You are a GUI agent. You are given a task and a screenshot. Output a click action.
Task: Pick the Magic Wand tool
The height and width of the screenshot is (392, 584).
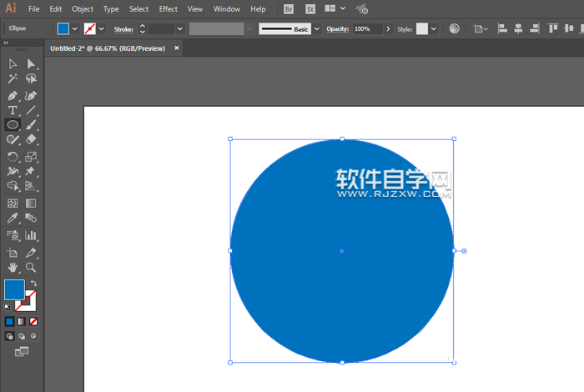pos(13,79)
